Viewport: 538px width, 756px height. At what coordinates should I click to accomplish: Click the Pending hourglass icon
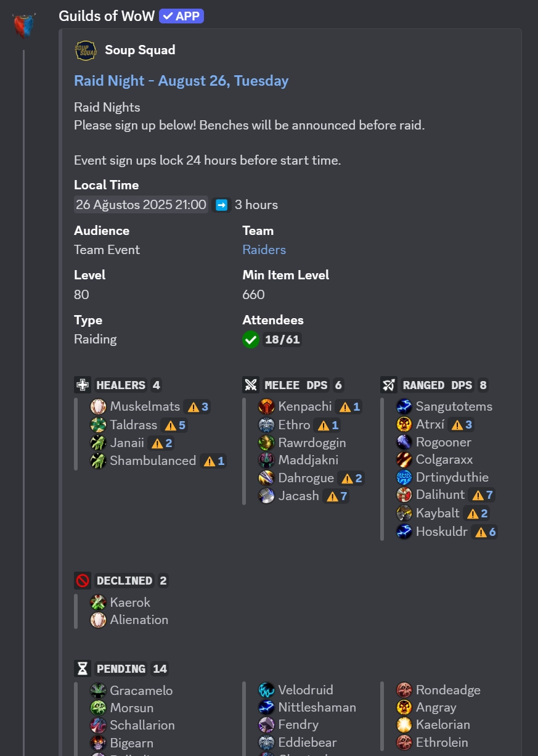82,668
